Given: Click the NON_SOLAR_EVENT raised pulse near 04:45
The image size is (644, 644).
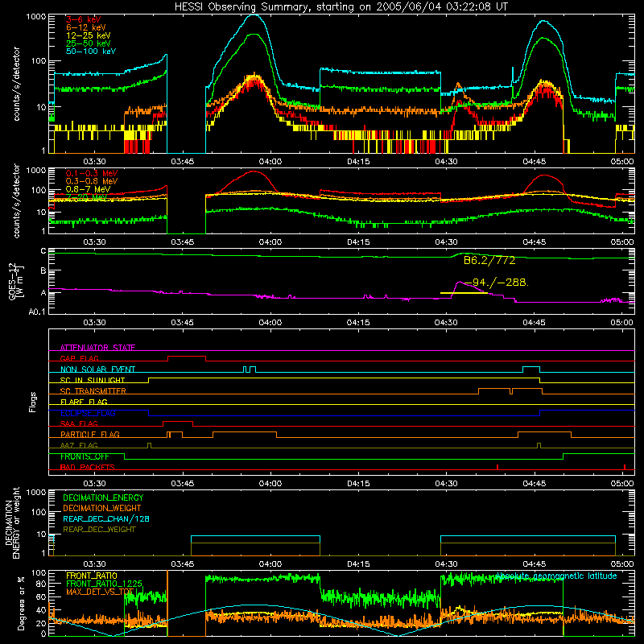Looking at the screenshot, I should pyautogui.click(x=531, y=369).
